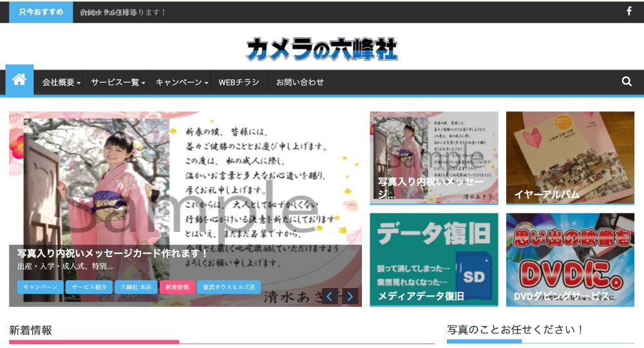Image resolution: width=644 pixels, height=348 pixels.
Task: Expand the キャンペーン dropdown menu
Action: [182, 82]
